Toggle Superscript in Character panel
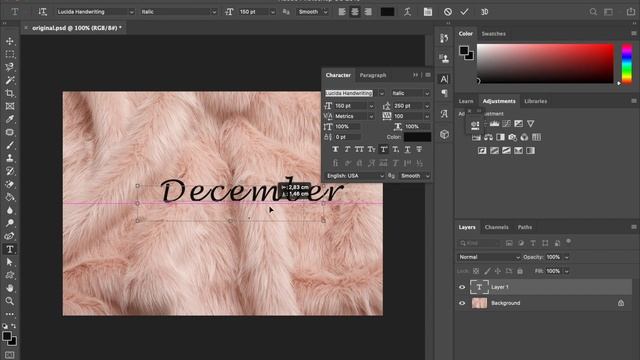The height and width of the screenshot is (360, 640). point(383,149)
